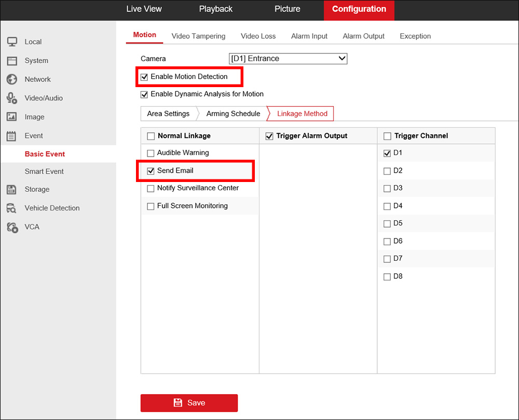This screenshot has width=519, height=420.
Task: Click the VCA sidebar icon
Action: click(12, 227)
